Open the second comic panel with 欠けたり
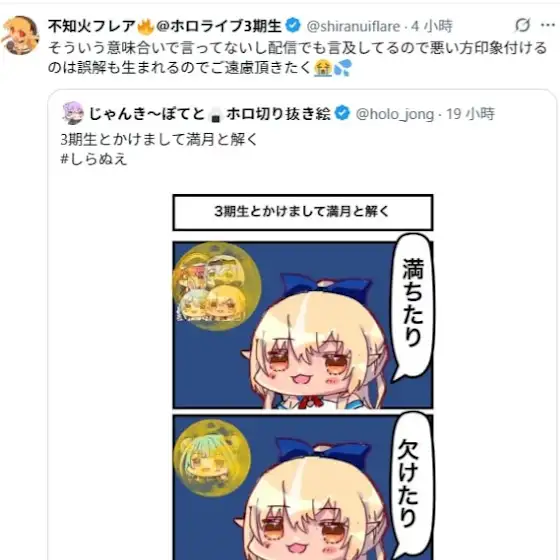560x560 pixels. point(303,488)
